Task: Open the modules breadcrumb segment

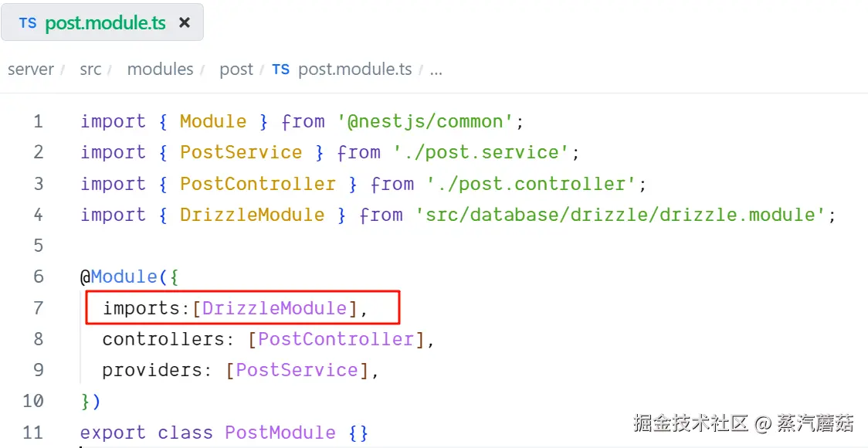Action: point(160,70)
